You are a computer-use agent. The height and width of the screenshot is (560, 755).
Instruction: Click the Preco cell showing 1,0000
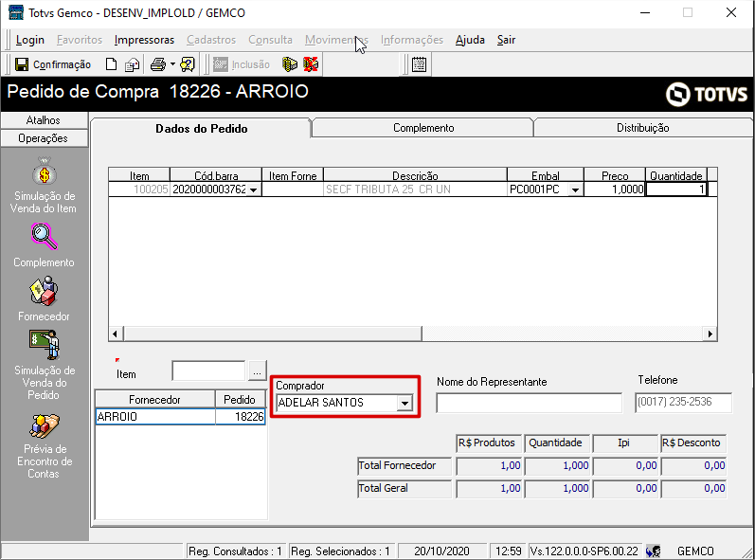pyautogui.click(x=615, y=190)
